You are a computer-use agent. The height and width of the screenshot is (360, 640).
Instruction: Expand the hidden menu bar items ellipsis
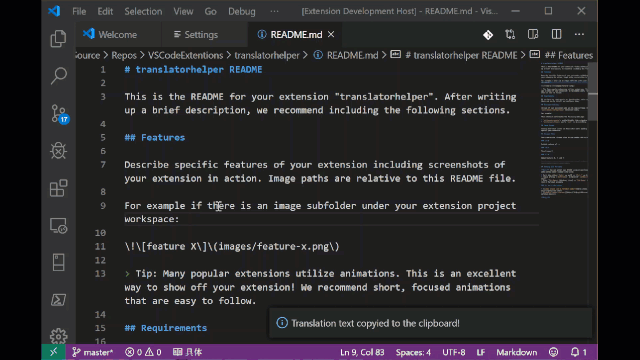pos(274,11)
